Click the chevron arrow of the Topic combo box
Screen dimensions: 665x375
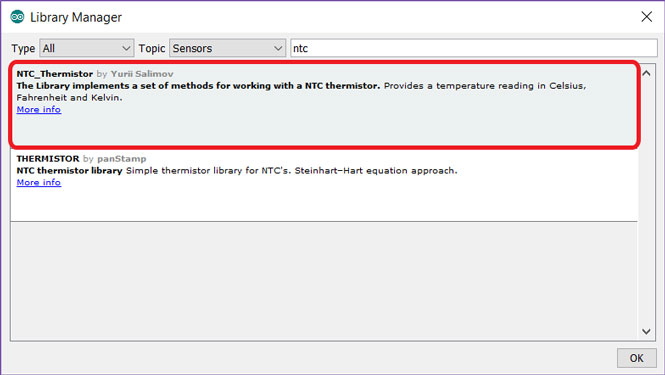[x=278, y=48]
